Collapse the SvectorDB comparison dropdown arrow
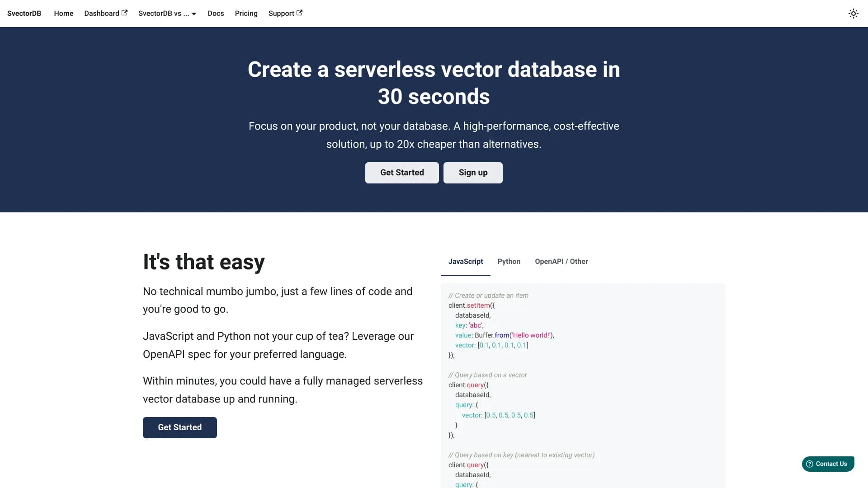Screen dimensions: 868x488 (193, 14)
